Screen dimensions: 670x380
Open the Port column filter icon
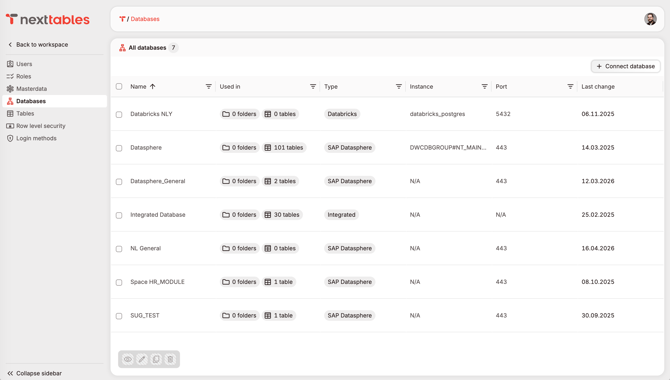point(570,86)
